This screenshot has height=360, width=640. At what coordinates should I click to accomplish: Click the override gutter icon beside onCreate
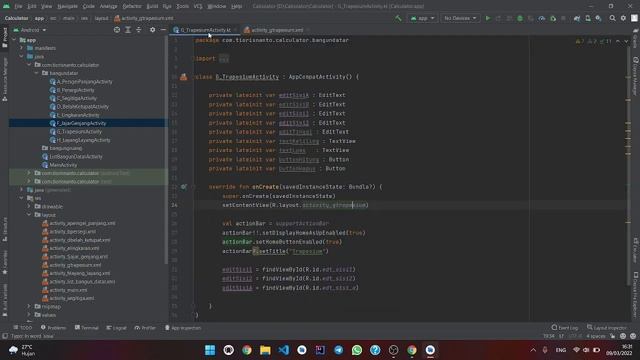184,187
